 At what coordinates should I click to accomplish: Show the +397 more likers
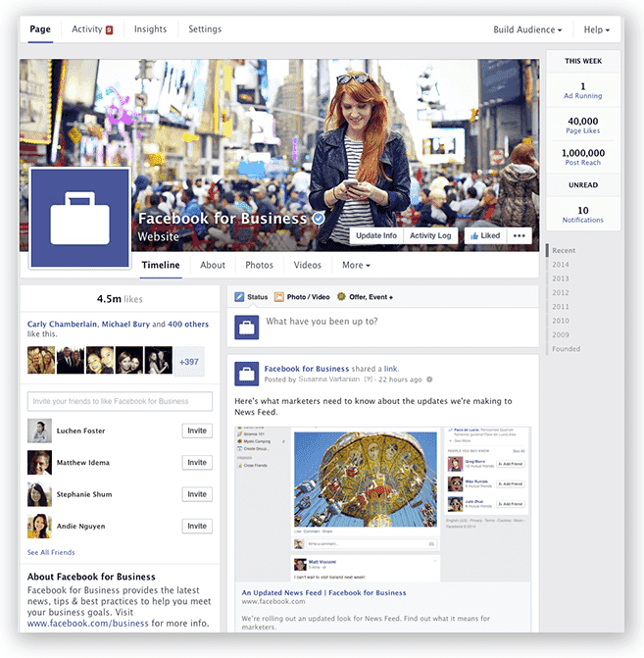[189, 361]
